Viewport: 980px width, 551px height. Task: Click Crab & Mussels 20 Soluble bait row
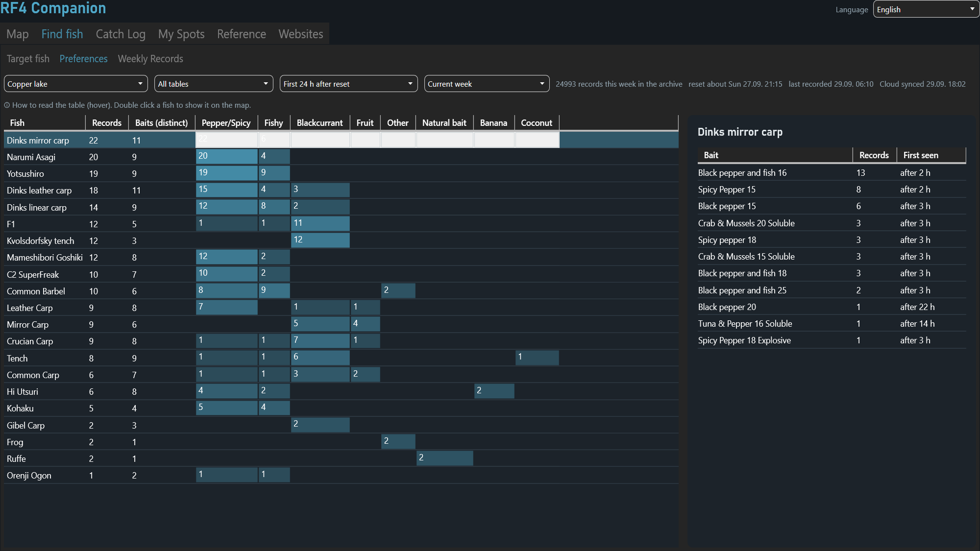click(832, 223)
